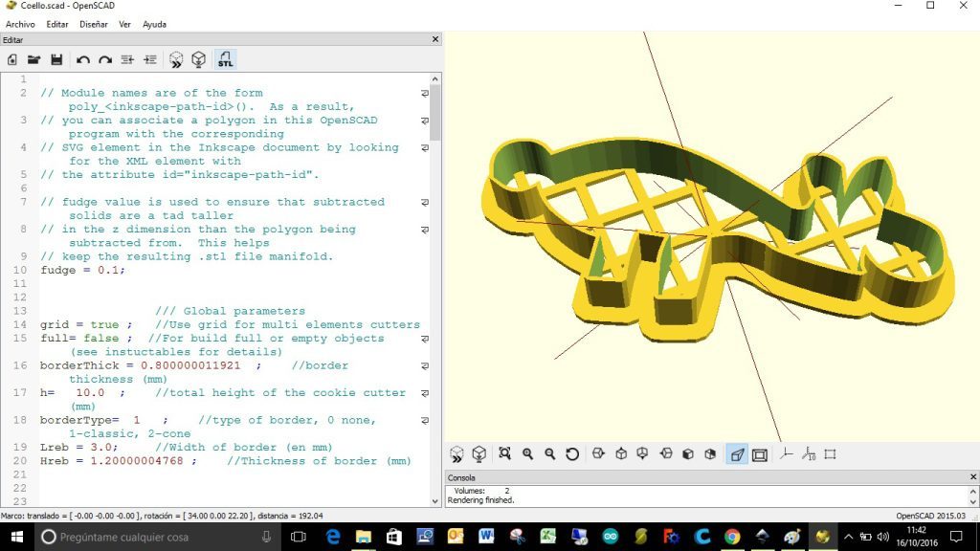Switch viewport to orthogonal projection

pyautogui.click(x=758, y=454)
